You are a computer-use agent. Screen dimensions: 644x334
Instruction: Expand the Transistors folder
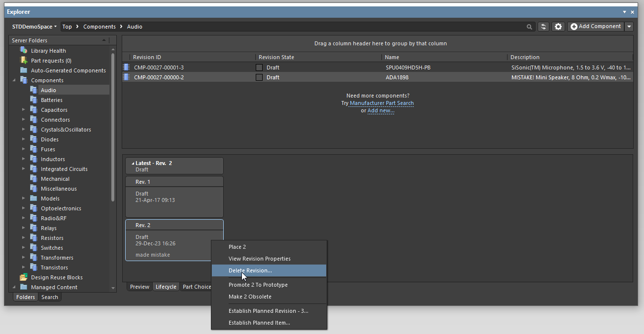(x=23, y=267)
